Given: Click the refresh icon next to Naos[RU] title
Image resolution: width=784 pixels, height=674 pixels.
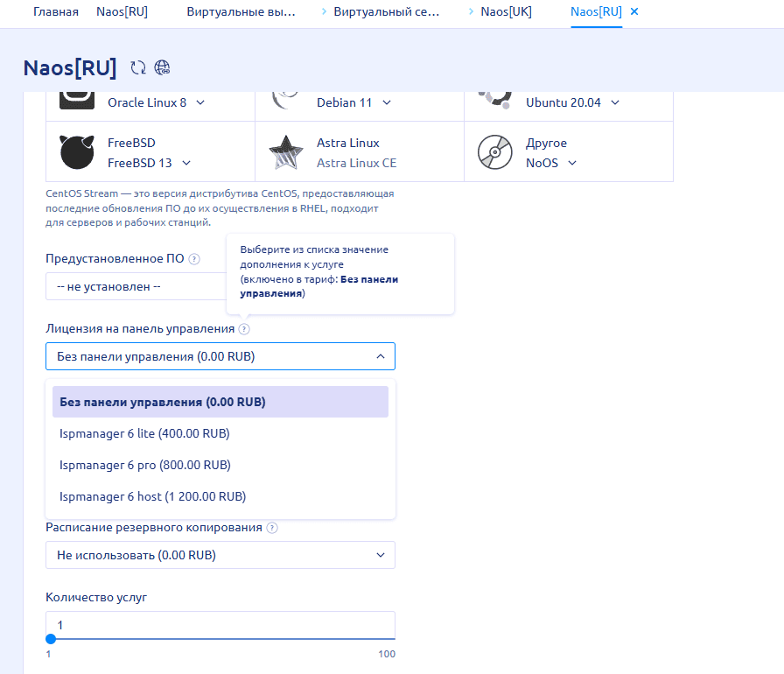Looking at the screenshot, I should pos(137,67).
